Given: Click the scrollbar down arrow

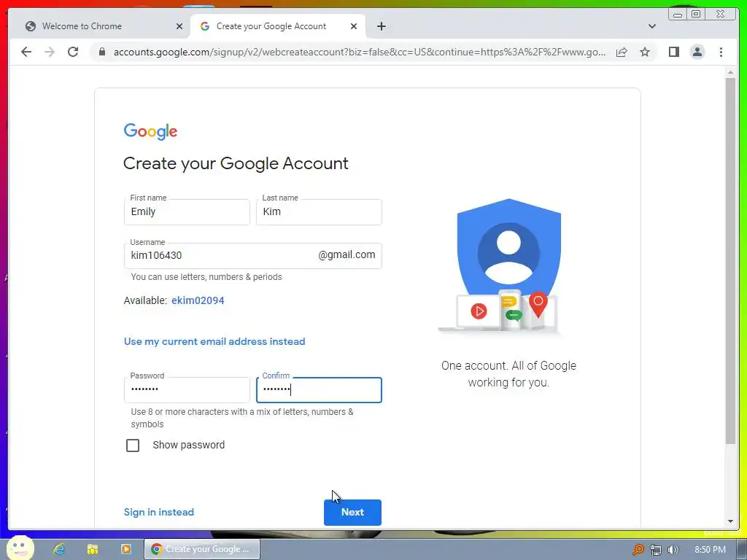Looking at the screenshot, I should pyautogui.click(x=730, y=521).
